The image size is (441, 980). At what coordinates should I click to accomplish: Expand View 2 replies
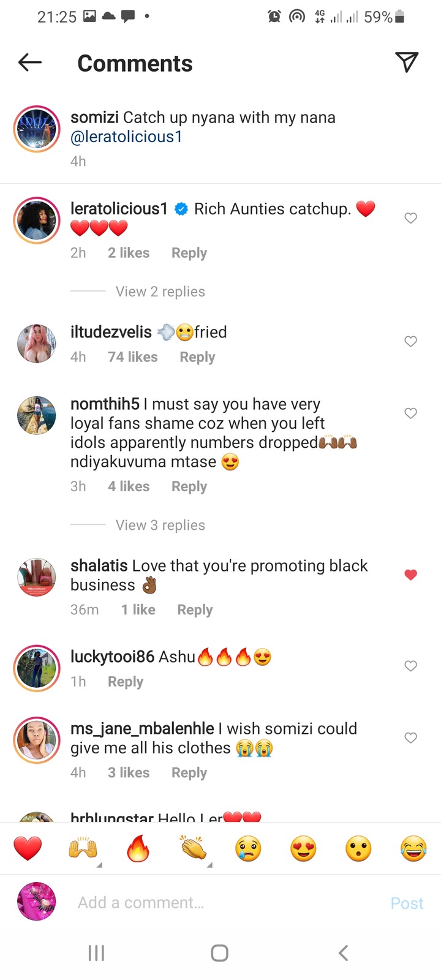tap(160, 292)
